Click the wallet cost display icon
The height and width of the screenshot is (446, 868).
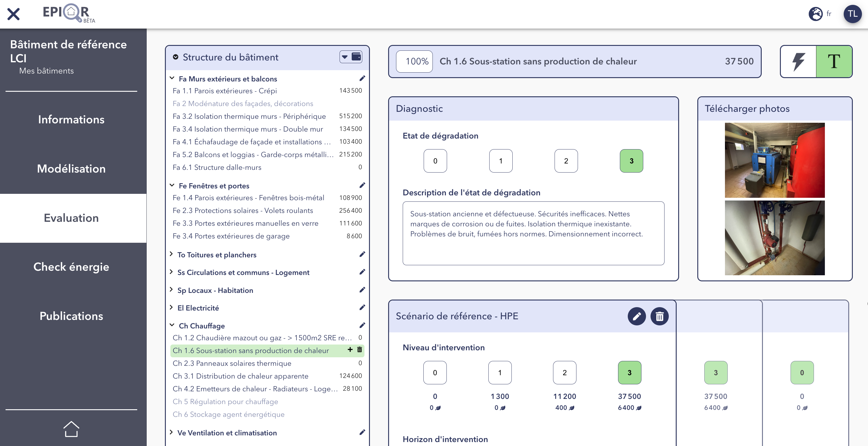[357, 57]
